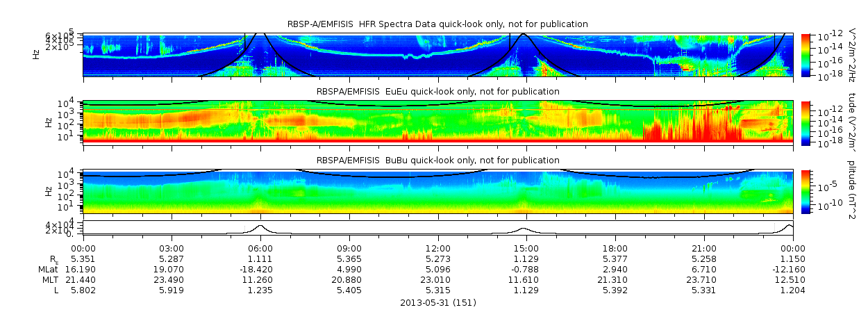Click the 12:00 time axis label
868x312 pixels.
[438, 249]
